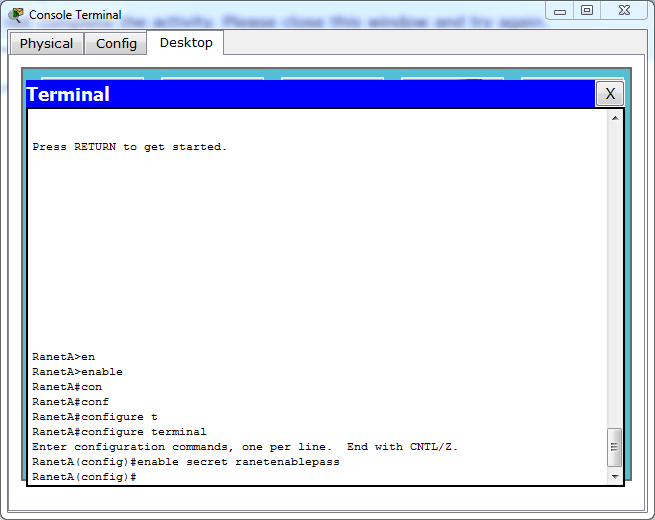Close the Terminal panel with X
The height and width of the screenshot is (520, 655).
609,94
